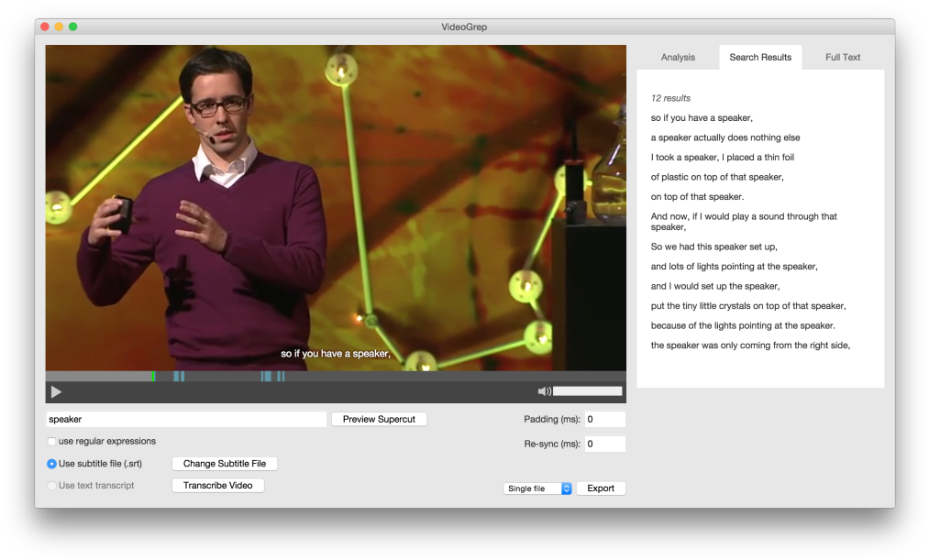929x560 pixels.
Task: Select result 'the speaker was only coming from the right side,'
Action: [750, 346]
